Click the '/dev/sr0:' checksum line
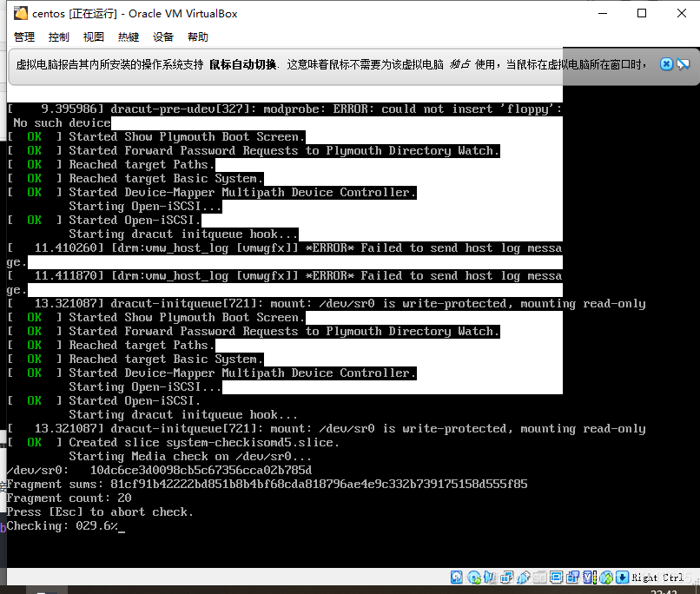 click(159, 471)
